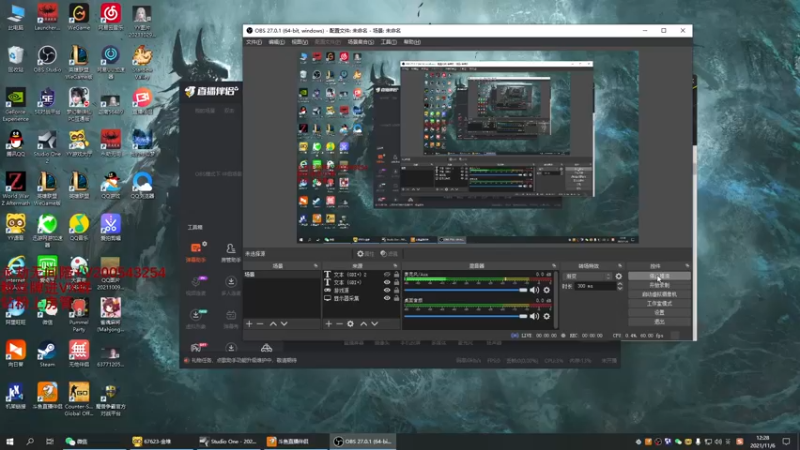Open Internet Explorer desktop icon

(16, 270)
